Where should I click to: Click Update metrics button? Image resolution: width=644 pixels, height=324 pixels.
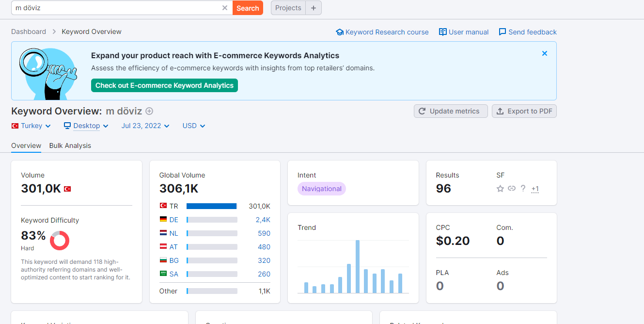(x=449, y=111)
